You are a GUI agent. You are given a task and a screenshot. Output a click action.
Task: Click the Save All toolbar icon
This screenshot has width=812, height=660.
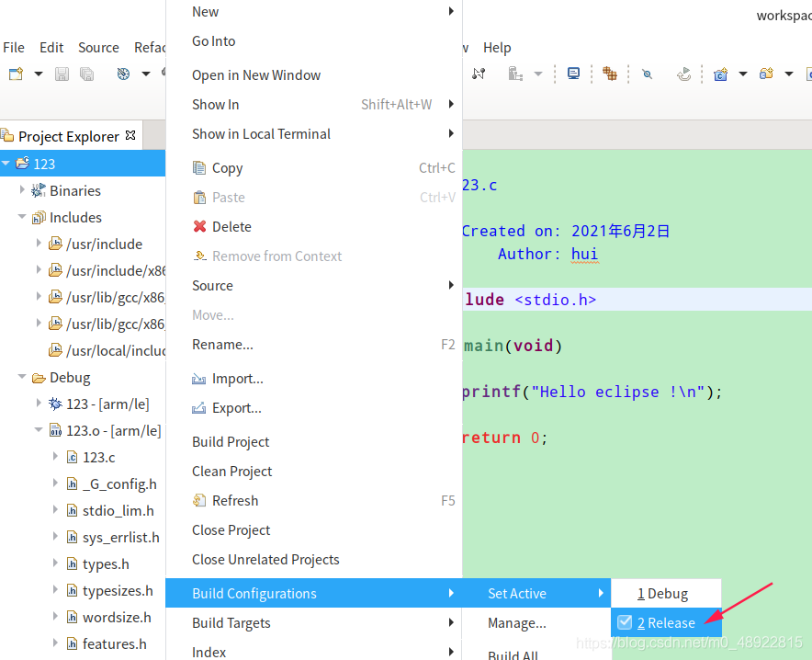coord(86,74)
